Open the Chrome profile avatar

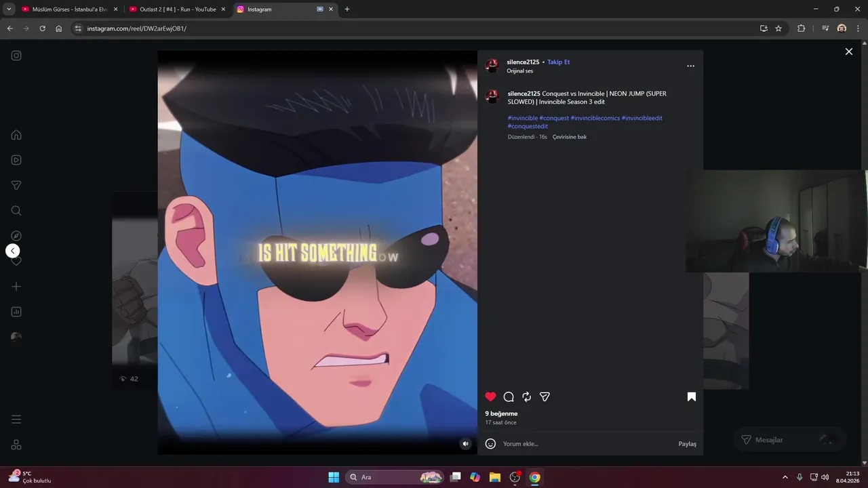pos(842,28)
